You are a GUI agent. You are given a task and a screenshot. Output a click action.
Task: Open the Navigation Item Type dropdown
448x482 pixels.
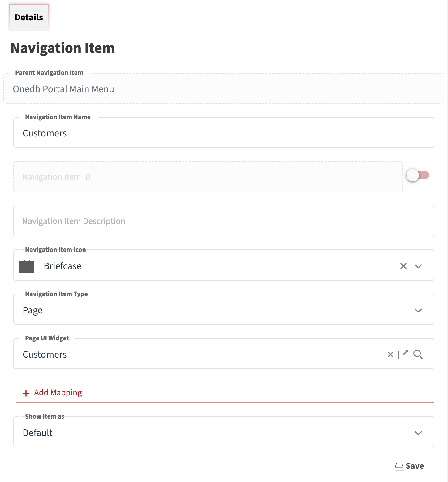418,310
